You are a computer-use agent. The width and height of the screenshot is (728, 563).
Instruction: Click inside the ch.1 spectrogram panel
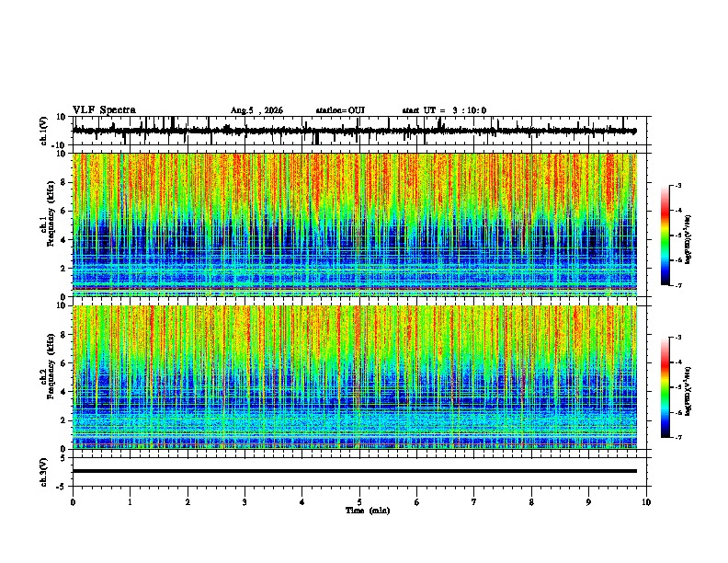click(355, 224)
